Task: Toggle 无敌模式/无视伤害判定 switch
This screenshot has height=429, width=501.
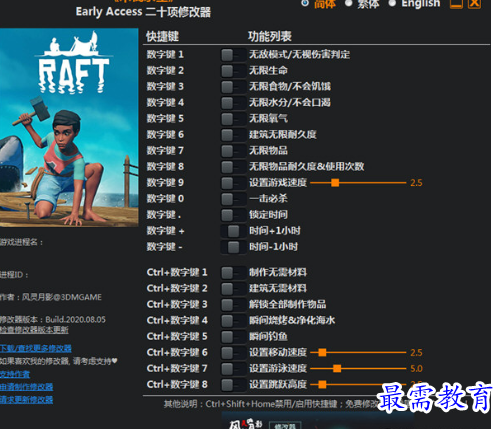Action: point(233,55)
